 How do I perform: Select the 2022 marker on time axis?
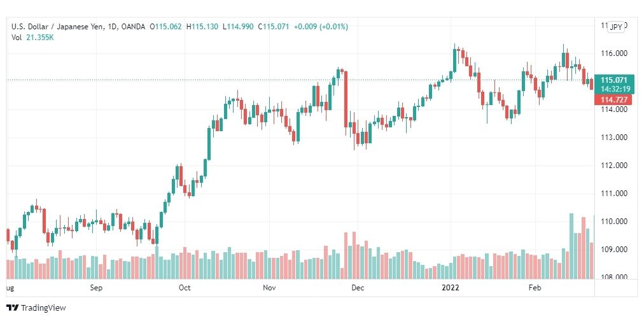point(450,288)
